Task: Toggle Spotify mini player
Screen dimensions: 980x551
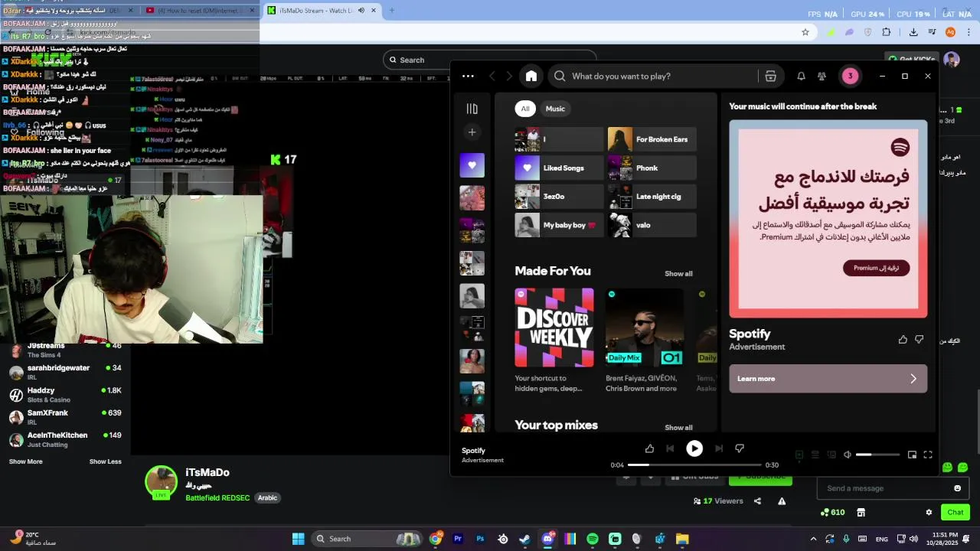Action: tap(912, 455)
